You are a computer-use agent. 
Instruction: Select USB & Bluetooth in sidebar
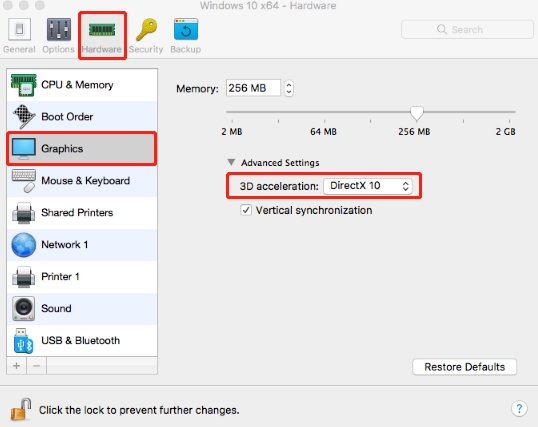[x=82, y=341]
